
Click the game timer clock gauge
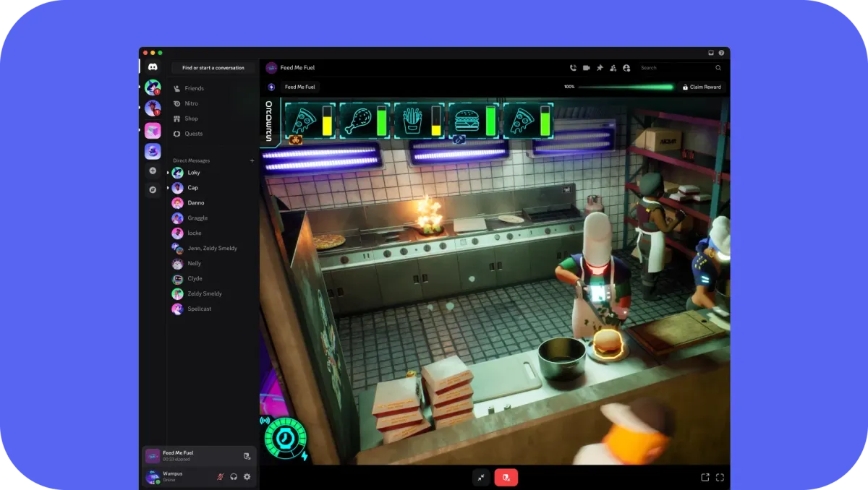[285, 438]
